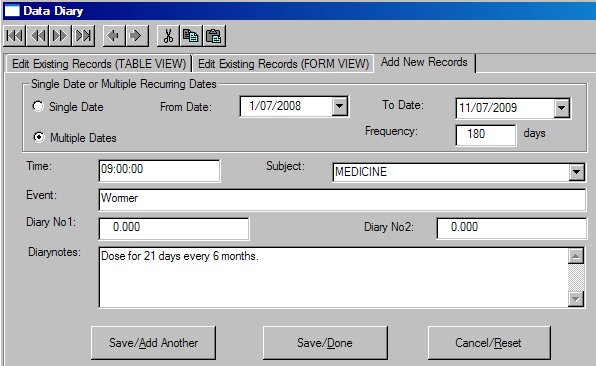Open the To Date dropdown calendar
This screenshot has width=596, height=366.
coord(561,108)
